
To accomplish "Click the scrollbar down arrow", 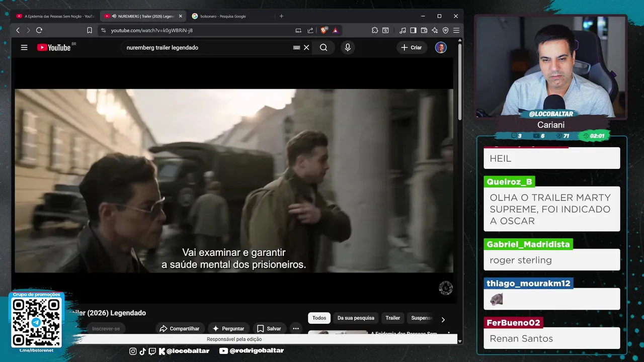I will pyautogui.click(x=460, y=340).
